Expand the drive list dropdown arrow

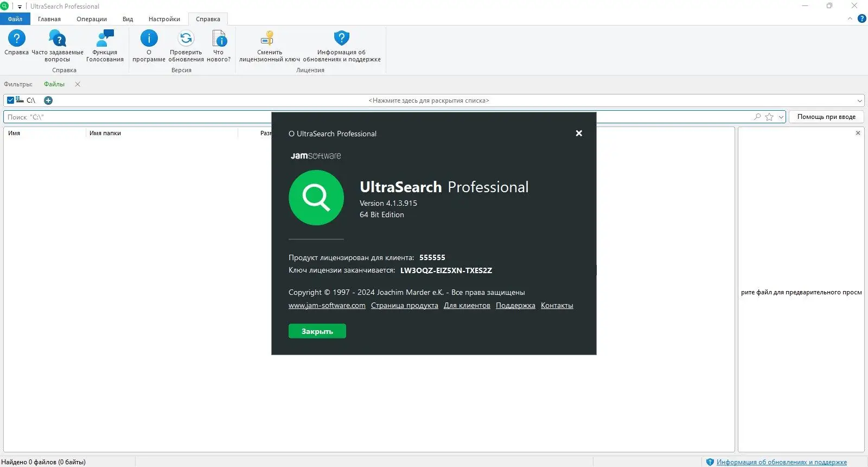[860, 100]
